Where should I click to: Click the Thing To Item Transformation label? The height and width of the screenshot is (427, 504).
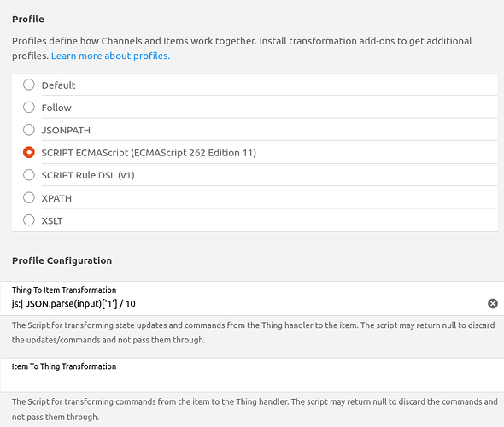[64, 290]
